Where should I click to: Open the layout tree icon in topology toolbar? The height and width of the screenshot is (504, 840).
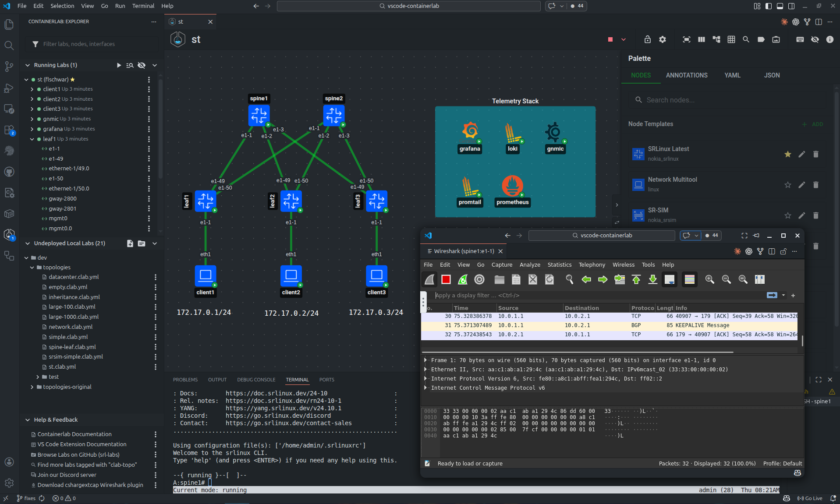(x=716, y=39)
